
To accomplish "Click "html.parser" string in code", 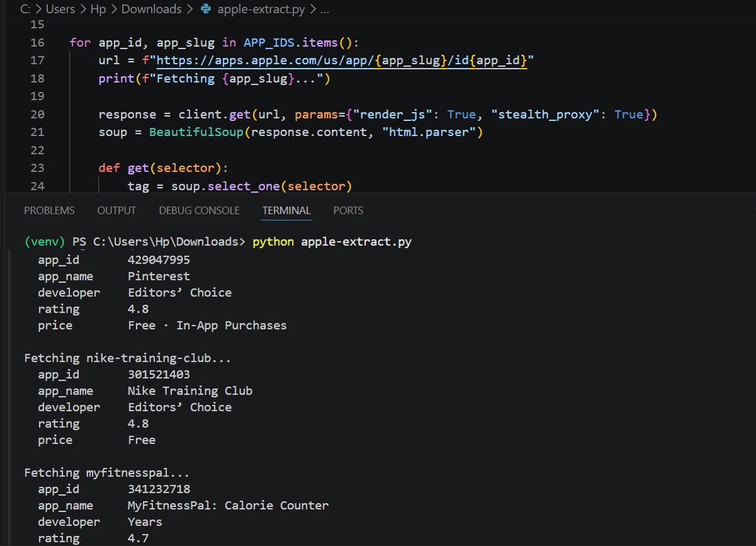I will coord(428,132).
